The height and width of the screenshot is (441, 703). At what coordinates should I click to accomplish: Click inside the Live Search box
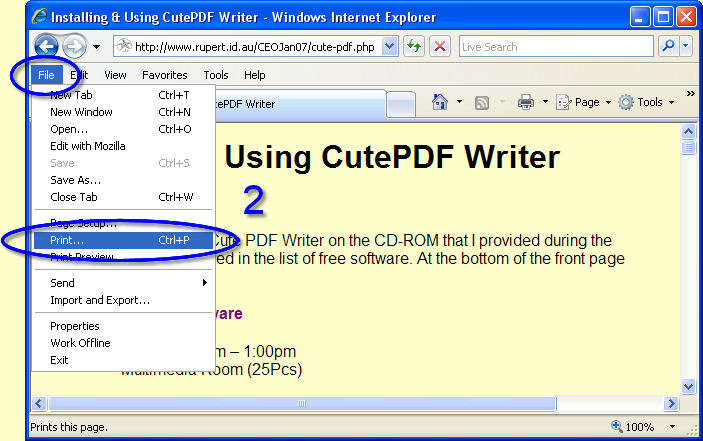pos(556,47)
